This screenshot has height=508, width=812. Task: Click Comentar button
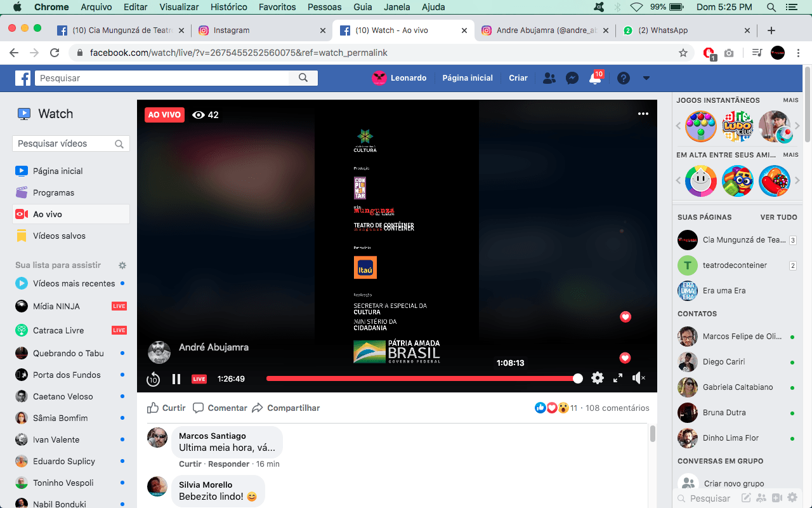220,408
